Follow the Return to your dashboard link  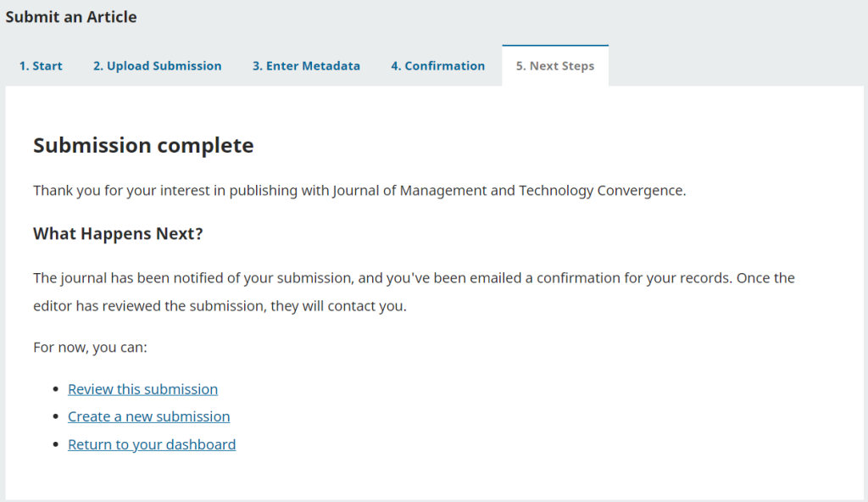(152, 444)
